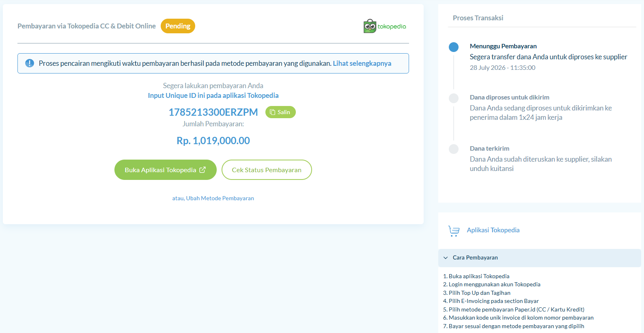Click the Lihat selengkapnya link
The height and width of the screenshot is (333, 644).
coord(362,63)
